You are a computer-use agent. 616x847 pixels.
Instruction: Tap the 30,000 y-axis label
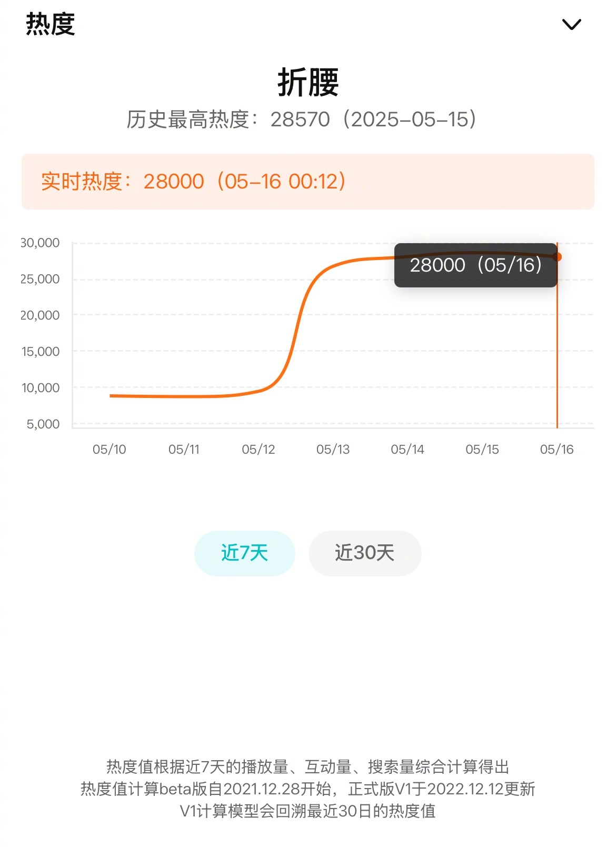tap(40, 243)
